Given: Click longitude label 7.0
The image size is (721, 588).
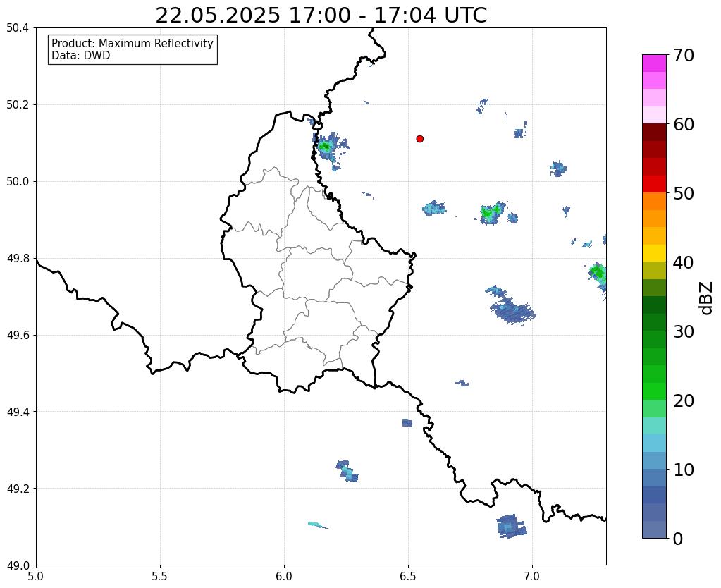Looking at the screenshot, I should pyautogui.click(x=532, y=576).
